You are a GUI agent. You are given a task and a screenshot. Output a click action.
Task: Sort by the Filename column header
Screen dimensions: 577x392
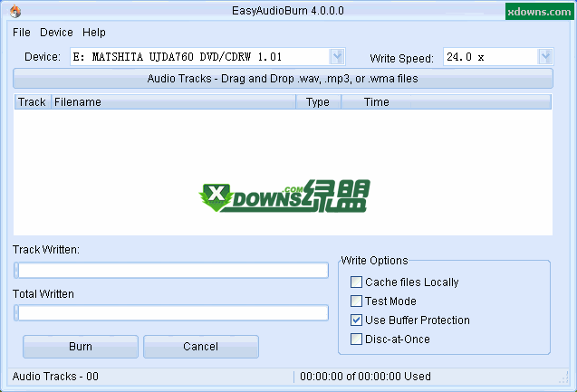(x=173, y=102)
